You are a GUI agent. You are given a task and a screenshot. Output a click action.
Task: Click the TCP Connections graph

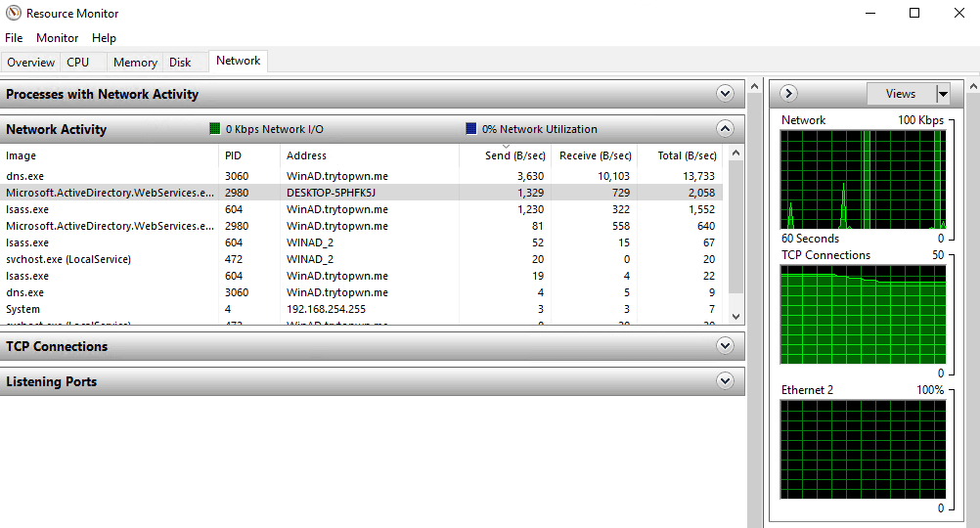point(863,314)
